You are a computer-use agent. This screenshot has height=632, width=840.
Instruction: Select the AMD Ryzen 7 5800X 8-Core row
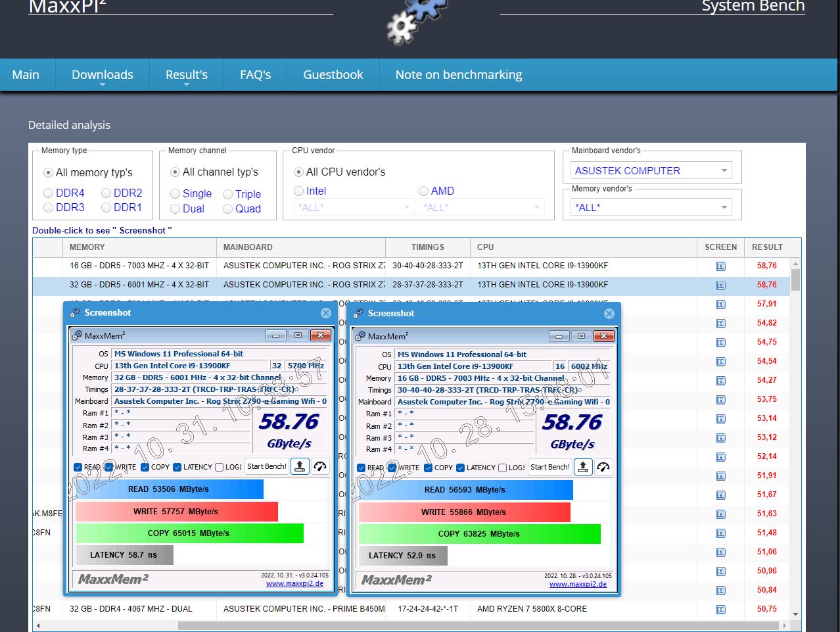point(411,609)
